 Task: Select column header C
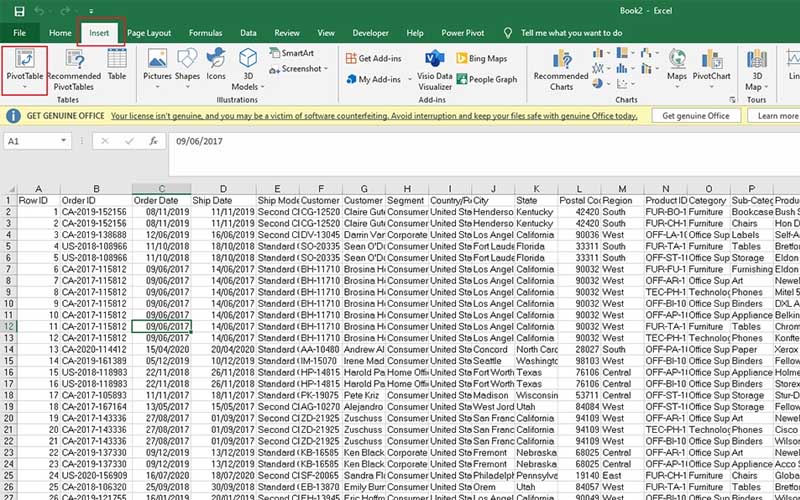(162, 189)
